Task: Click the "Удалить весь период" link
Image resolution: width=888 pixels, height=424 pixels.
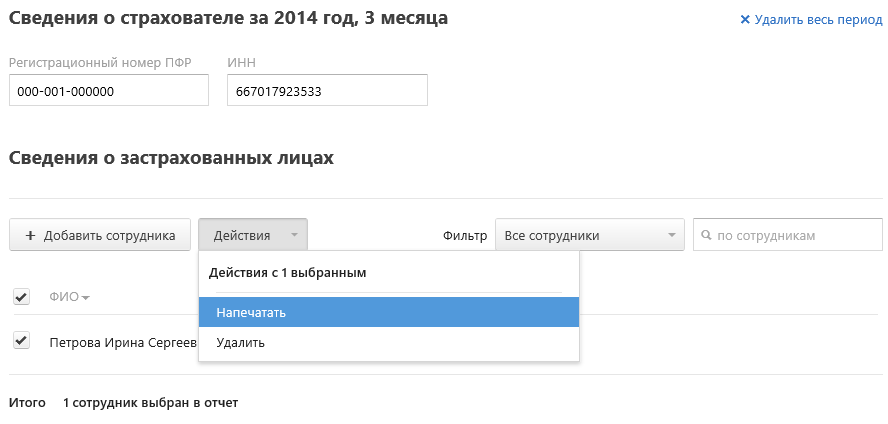Action: pos(819,19)
